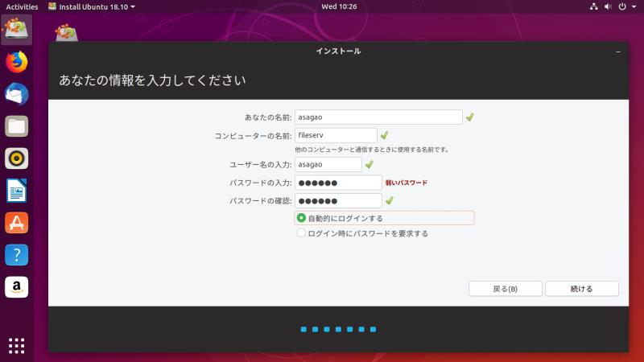
Task: Open Ubuntu Software from the dock
Action: click(16, 223)
